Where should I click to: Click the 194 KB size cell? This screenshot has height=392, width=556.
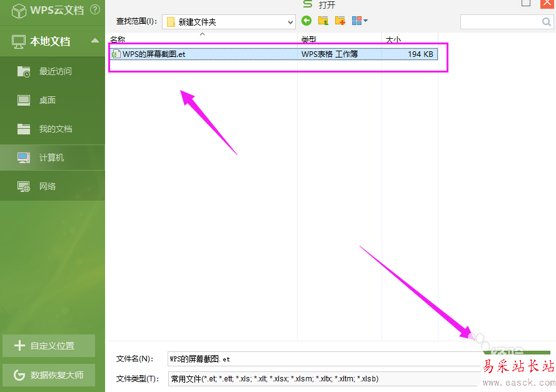pos(420,54)
